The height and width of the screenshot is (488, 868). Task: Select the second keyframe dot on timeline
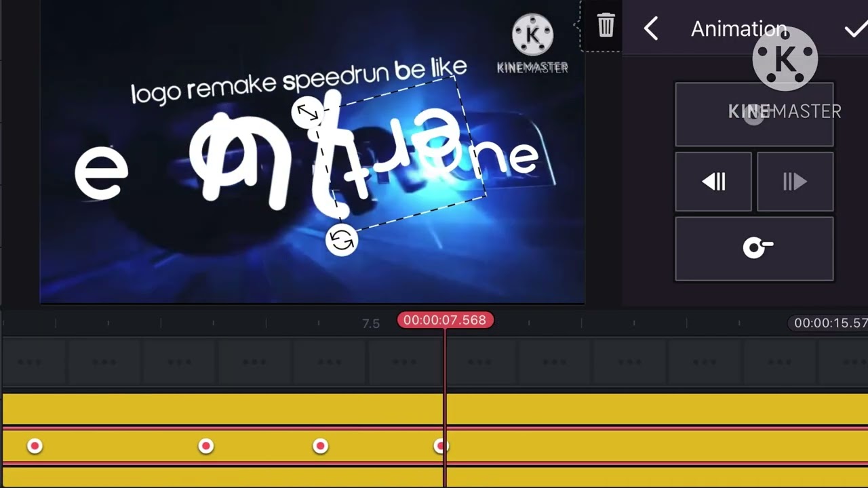pyautogui.click(x=205, y=446)
